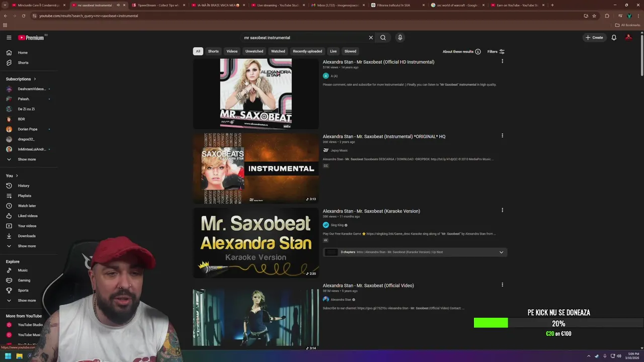Switch to orc world of warcraft Google tab
The width and height of the screenshot is (644, 362).
[457, 5]
